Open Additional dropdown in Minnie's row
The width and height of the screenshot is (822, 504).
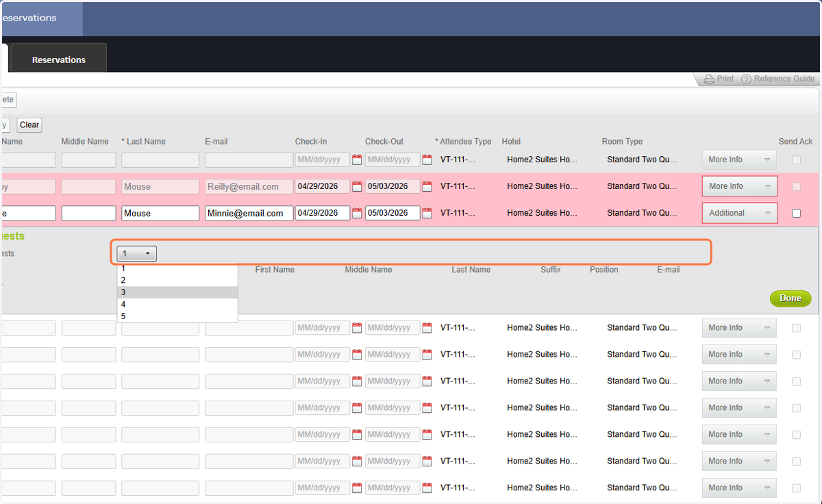pos(740,213)
